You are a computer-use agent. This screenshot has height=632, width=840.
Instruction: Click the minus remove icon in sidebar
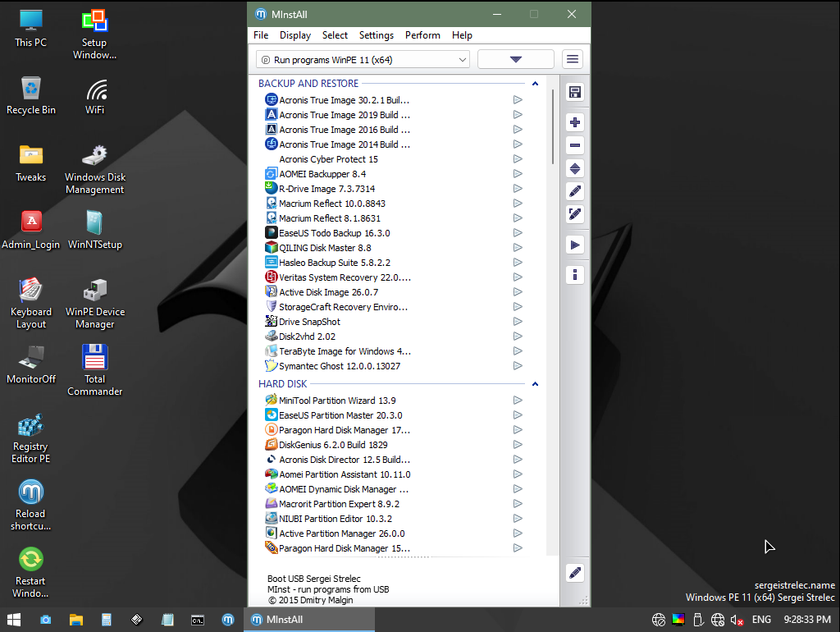coord(575,146)
